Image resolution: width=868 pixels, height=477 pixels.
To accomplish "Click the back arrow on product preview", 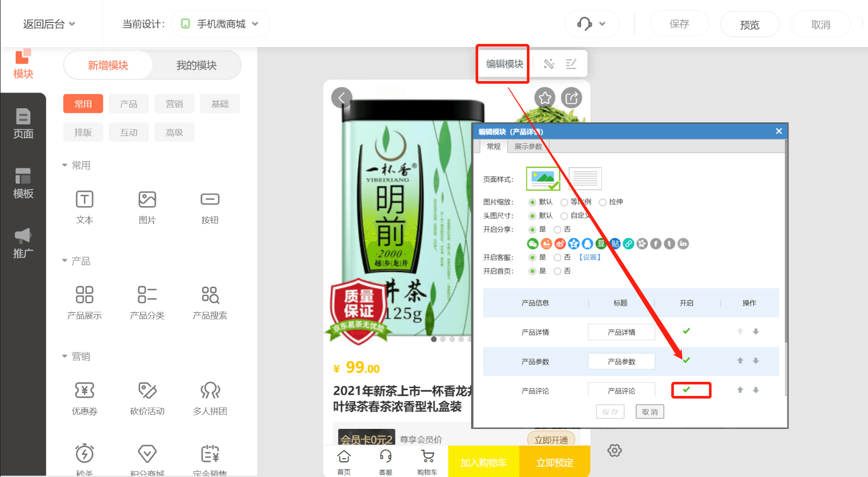I will (342, 97).
